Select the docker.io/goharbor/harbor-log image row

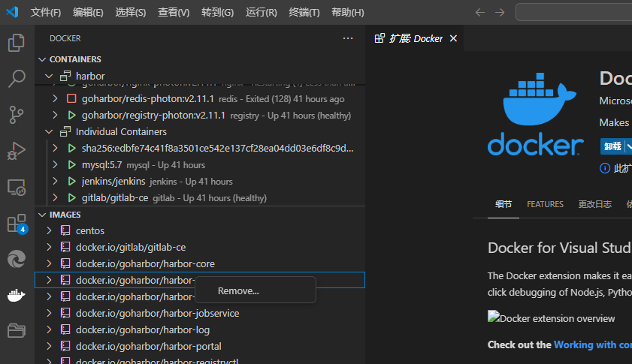pyautogui.click(x=200, y=329)
